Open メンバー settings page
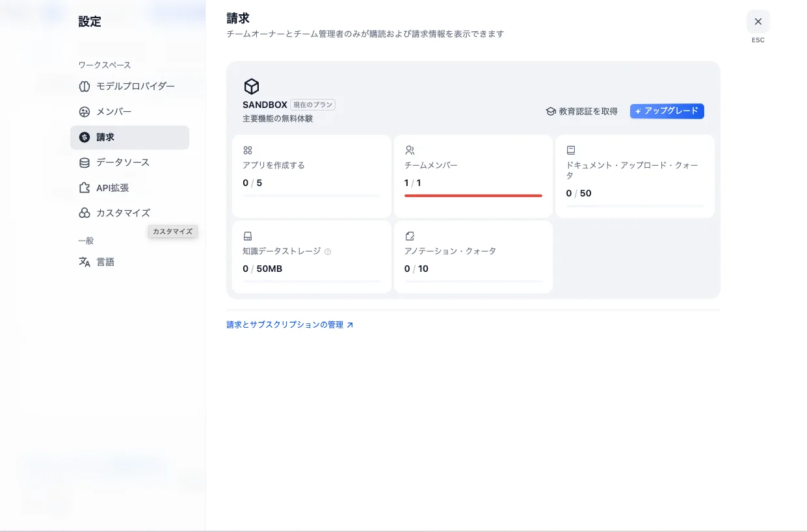The width and height of the screenshot is (807, 532). tap(129, 112)
